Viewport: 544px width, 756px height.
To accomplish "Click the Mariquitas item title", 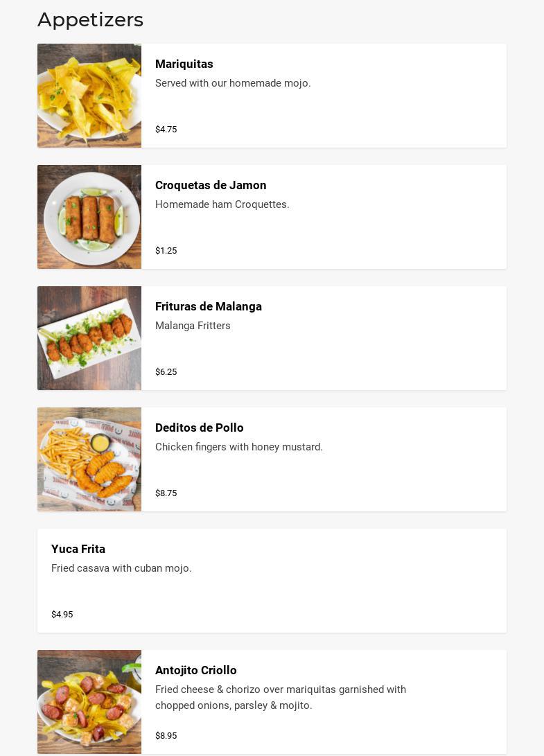I will pyautogui.click(x=184, y=64).
